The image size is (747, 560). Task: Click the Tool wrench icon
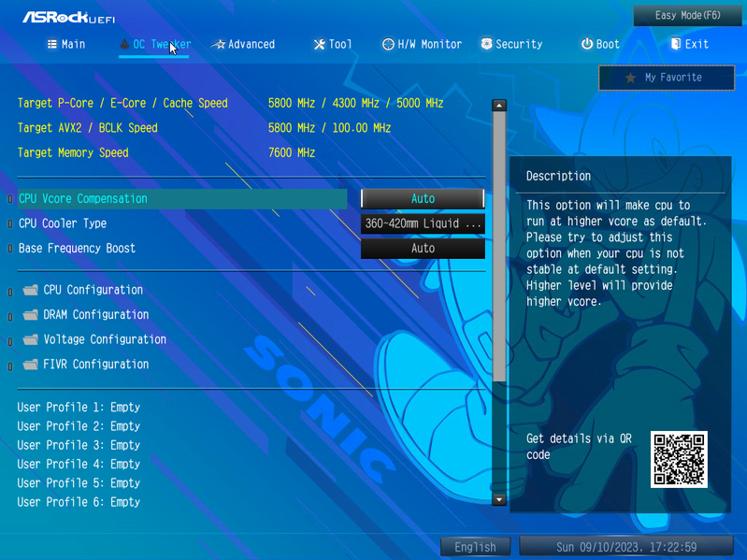319,44
